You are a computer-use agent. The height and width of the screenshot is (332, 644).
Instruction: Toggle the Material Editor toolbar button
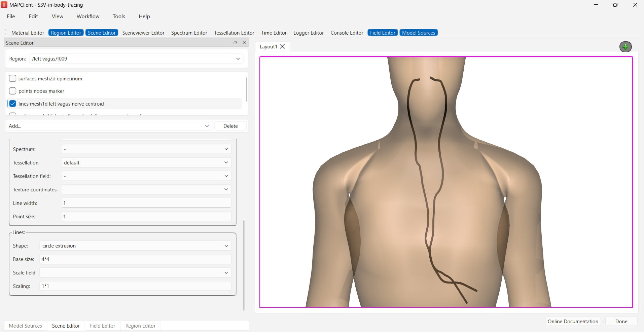tap(28, 33)
